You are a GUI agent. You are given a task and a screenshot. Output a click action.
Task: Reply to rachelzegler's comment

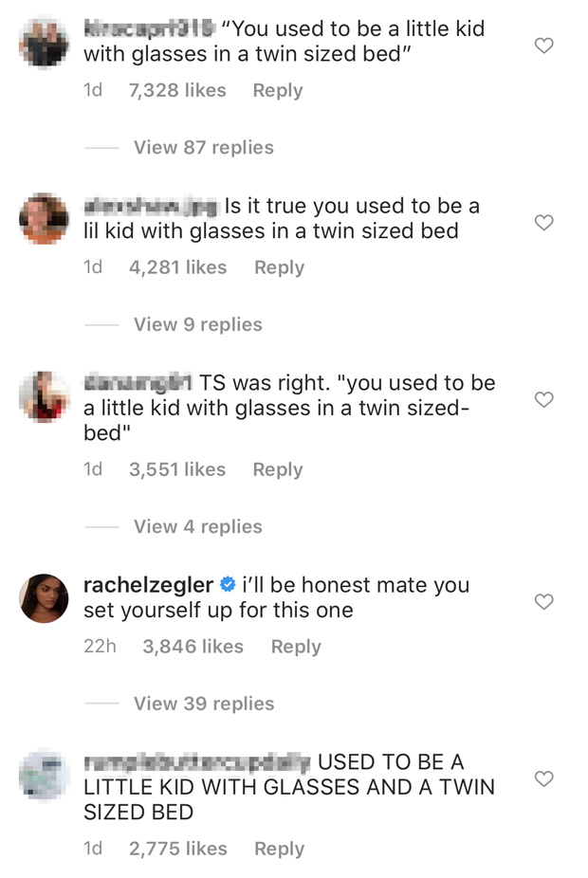296,647
